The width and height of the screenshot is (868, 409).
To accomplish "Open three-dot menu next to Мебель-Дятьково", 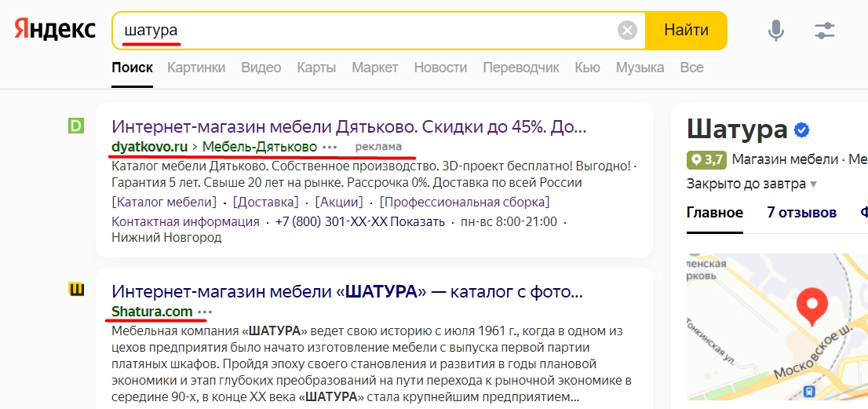I will (330, 147).
